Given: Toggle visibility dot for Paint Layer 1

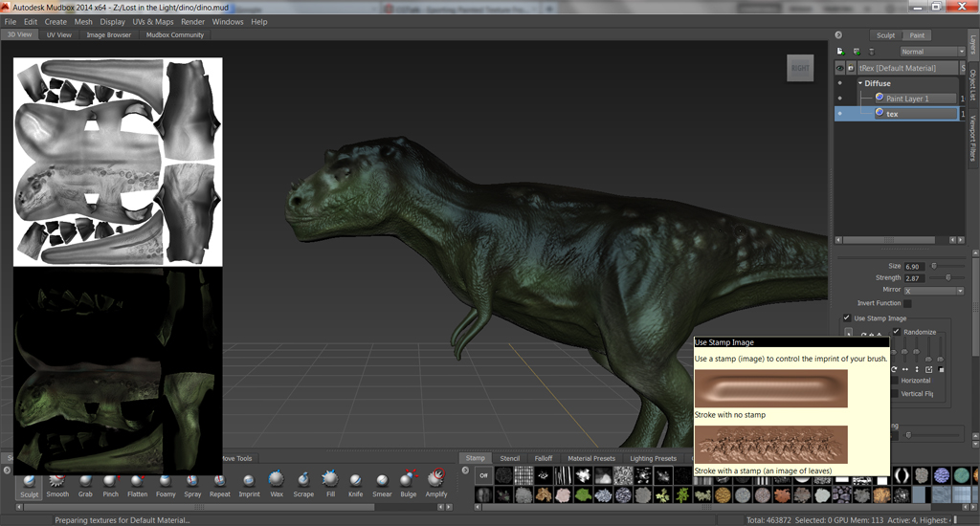Looking at the screenshot, I should (x=840, y=99).
